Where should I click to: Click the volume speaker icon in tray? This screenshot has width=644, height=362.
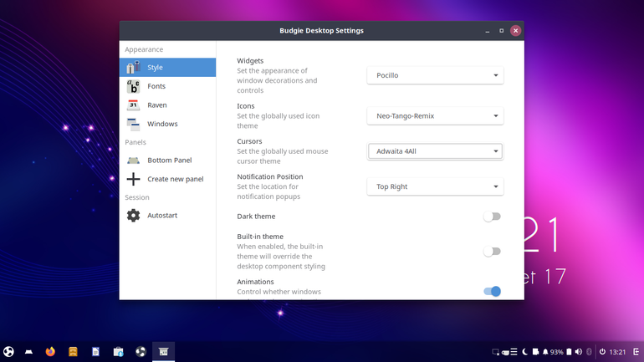[x=579, y=352]
